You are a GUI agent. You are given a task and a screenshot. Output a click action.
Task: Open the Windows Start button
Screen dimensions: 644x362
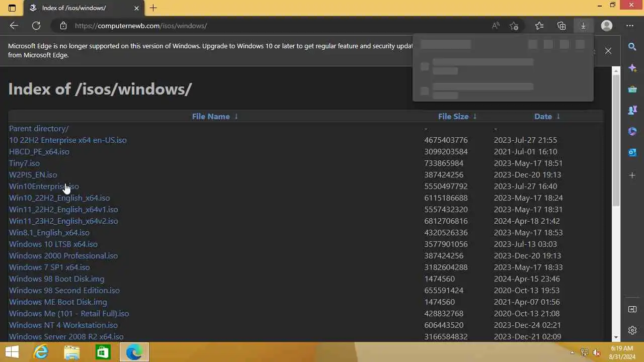click(x=12, y=352)
